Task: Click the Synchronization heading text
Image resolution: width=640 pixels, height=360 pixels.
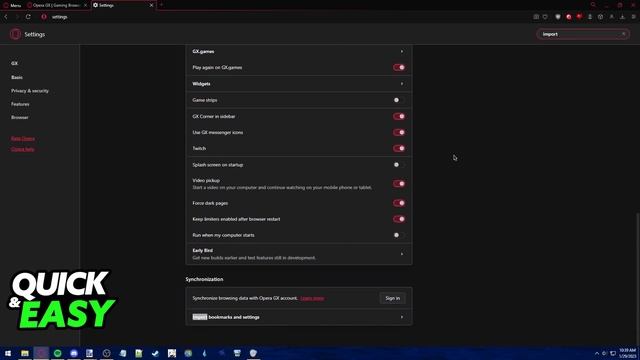Action: (x=204, y=280)
